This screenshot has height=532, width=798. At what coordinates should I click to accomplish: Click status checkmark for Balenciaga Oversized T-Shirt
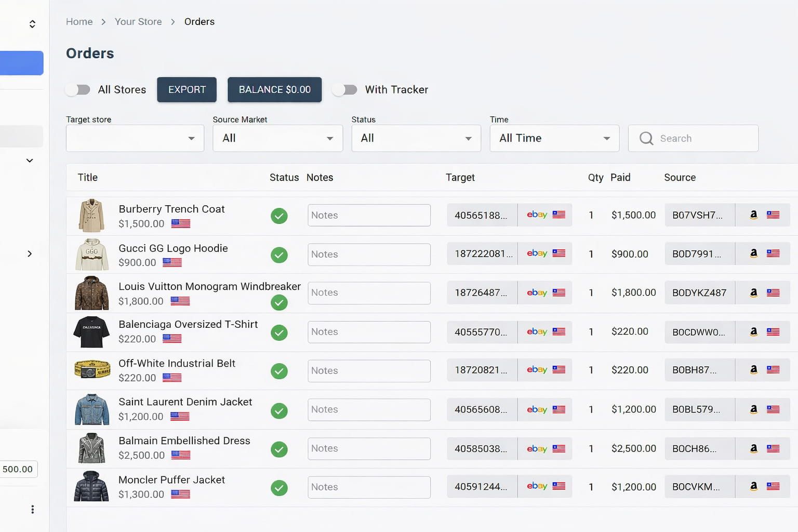point(279,332)
